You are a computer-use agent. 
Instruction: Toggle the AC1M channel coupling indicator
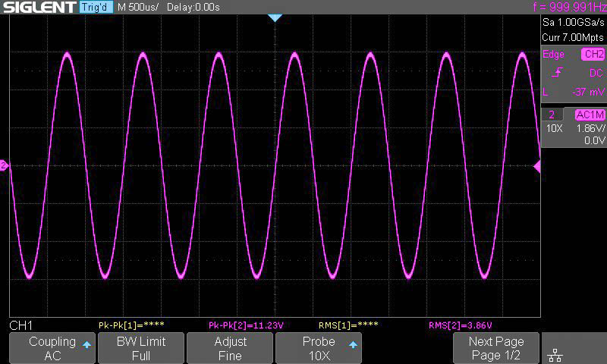point(590,115)
